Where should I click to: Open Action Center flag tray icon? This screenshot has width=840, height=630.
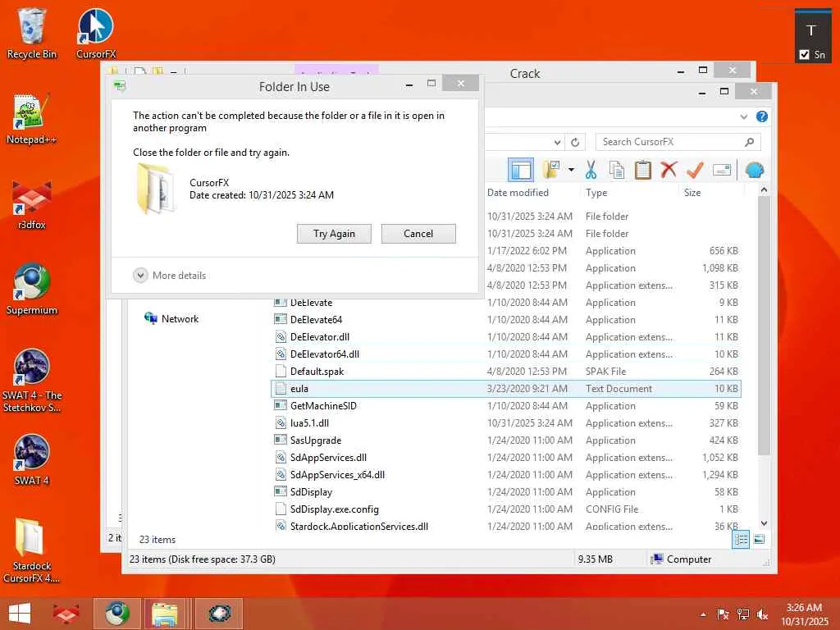pyautogui.click(x=723, y=614)
